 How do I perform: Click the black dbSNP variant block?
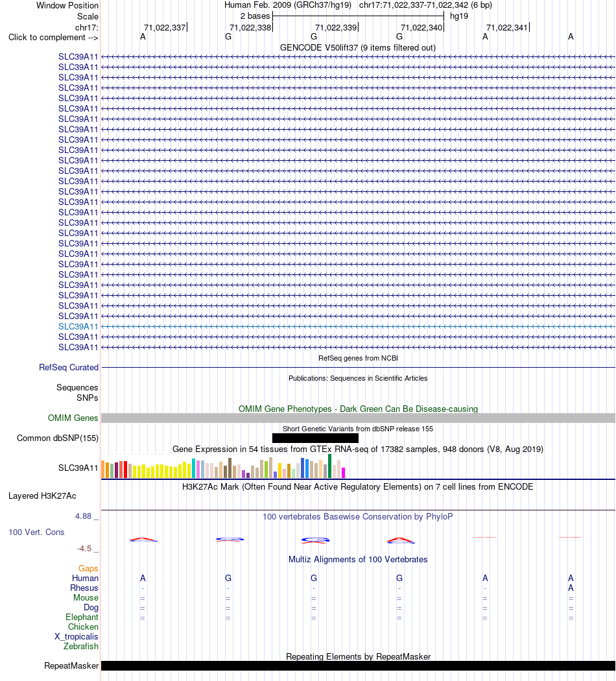click(x=315, y=438)
